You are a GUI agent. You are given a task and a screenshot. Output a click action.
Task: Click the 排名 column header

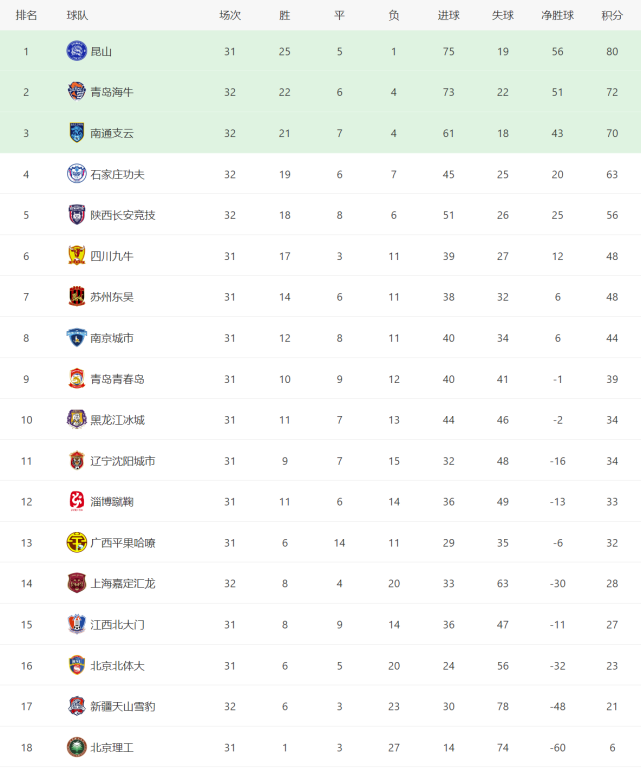[x=26, y=15]
